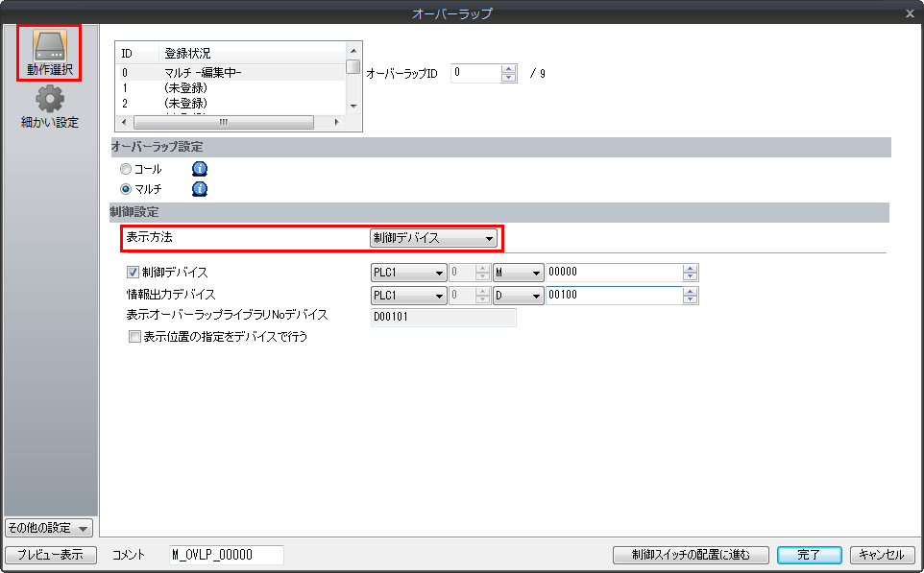Viewport: 924px width, 573px height.
Task: Click the キャンセル button
Action: click(x=881, y=555)
